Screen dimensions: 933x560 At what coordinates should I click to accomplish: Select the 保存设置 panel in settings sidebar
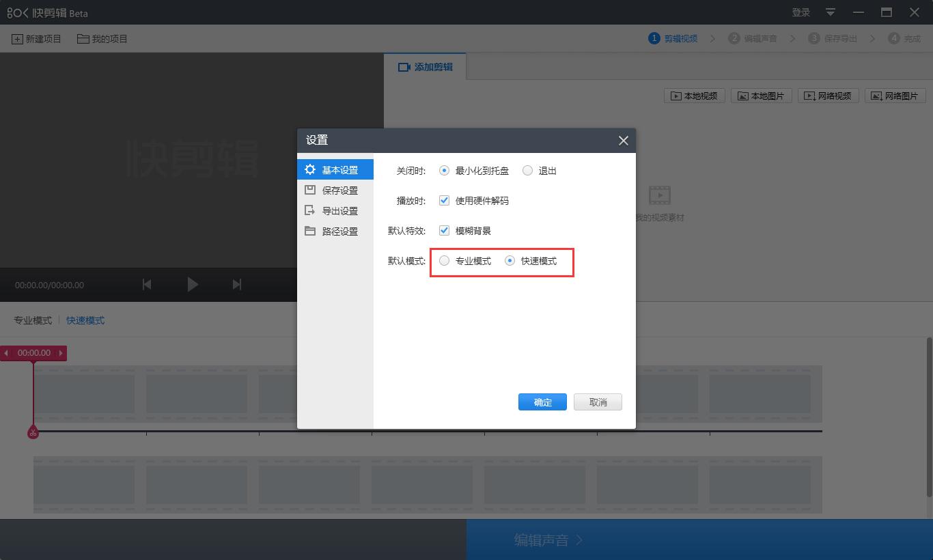pyautogui.click(x=339, y=190)
